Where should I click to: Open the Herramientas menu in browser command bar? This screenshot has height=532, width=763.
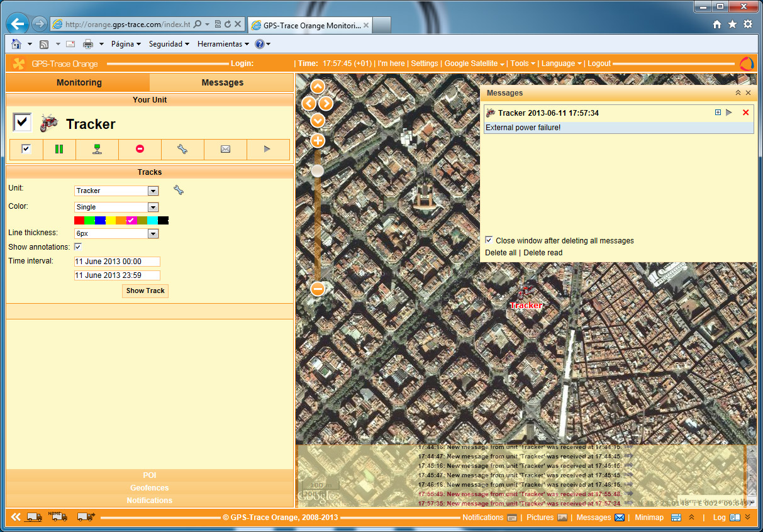coord(223,44)
